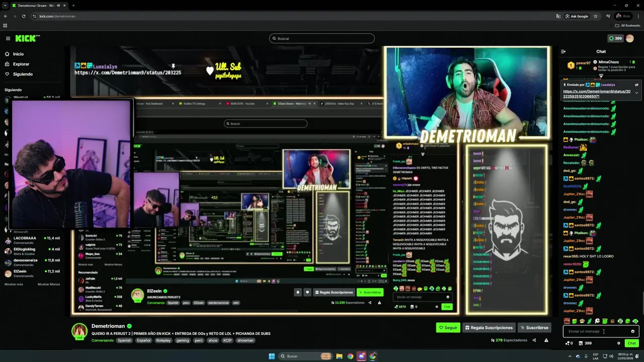Open the new browser tab plus button
The image size is (644, 362).
[x=73, y=5]
